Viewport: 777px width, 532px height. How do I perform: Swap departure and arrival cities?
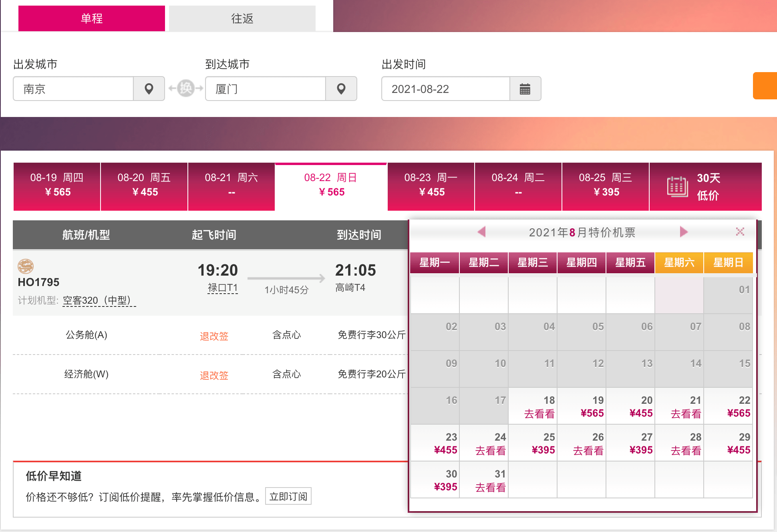click(185, 88)
